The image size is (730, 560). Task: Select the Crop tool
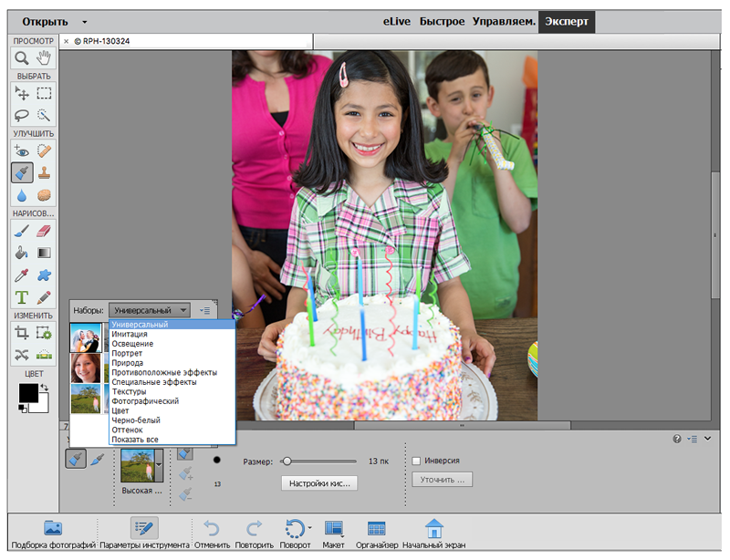coord(22,333)
